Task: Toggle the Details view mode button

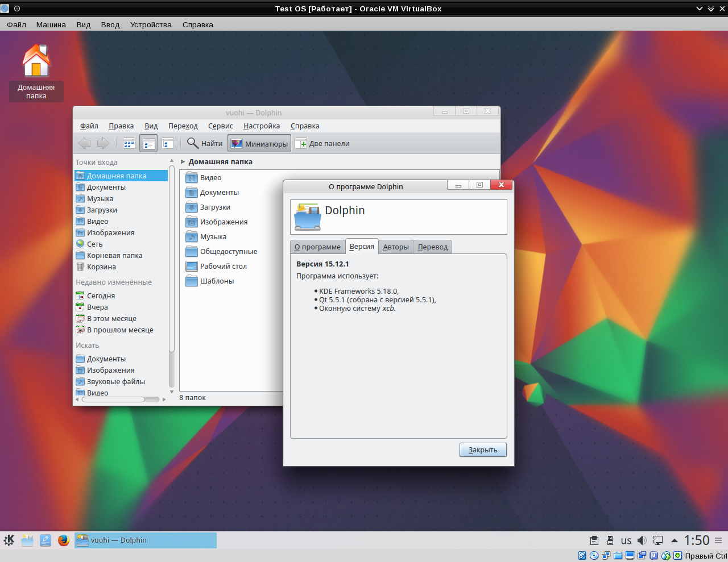Action: coord(148,144)
